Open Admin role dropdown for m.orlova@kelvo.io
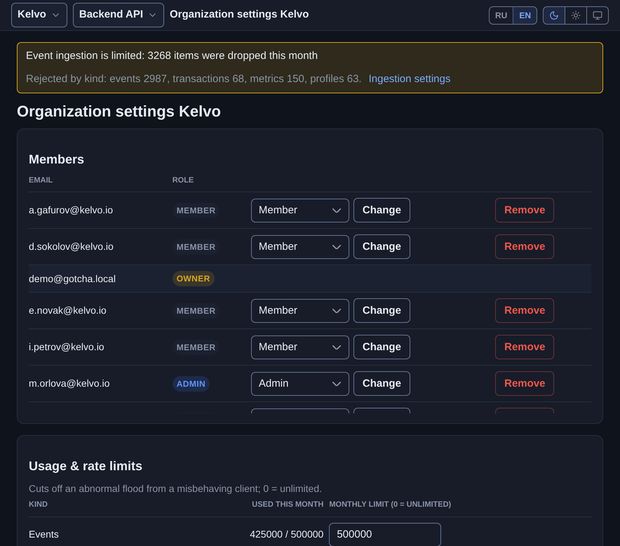Image resolution: width=620 pixels, height=546 pixels. click(300, 384)
